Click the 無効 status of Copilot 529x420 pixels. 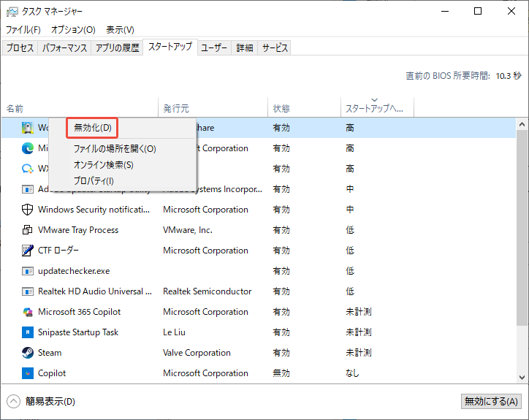click(x=281, y=373)
